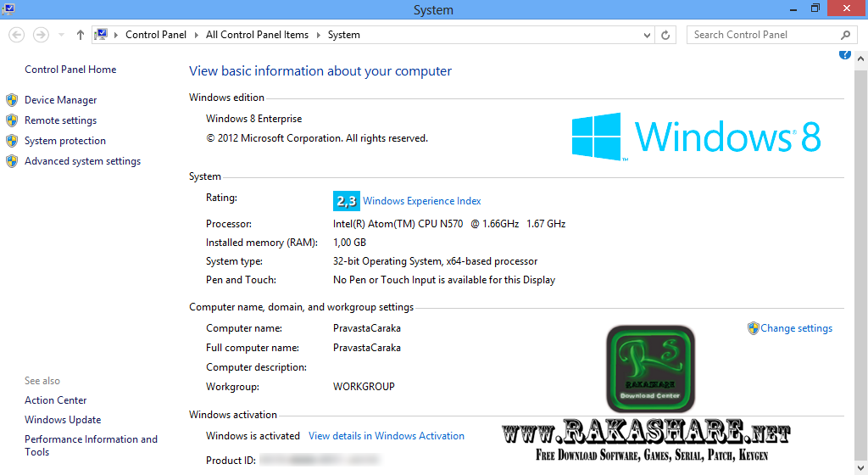Expand the chevron after Control Panel

pos(196,35)
